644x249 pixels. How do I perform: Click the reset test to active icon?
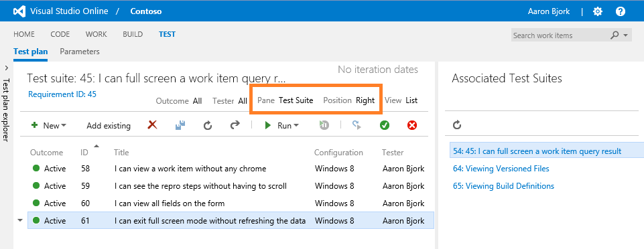tap(357, 125)
